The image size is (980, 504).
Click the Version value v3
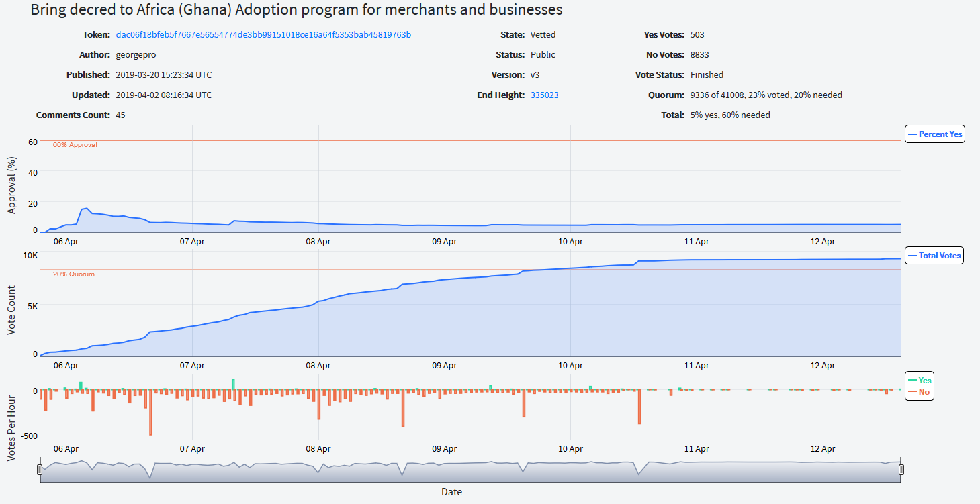click(536, 74)
